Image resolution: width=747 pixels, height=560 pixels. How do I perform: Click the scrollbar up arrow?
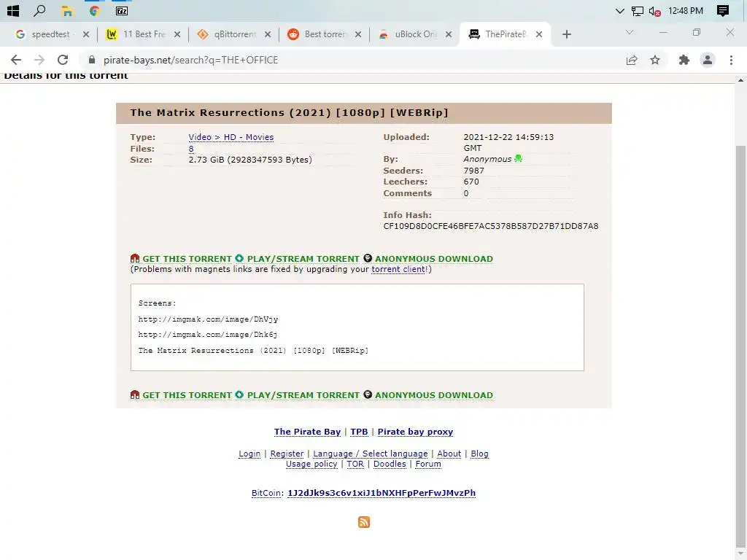[x=740, y=80]
